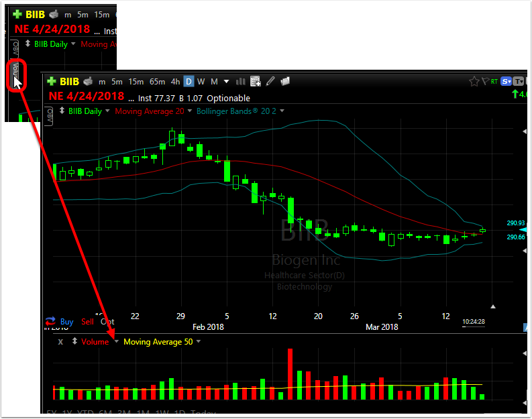Click the Sell button
This screenshot has width=532, height=419.
pos(87,322)
